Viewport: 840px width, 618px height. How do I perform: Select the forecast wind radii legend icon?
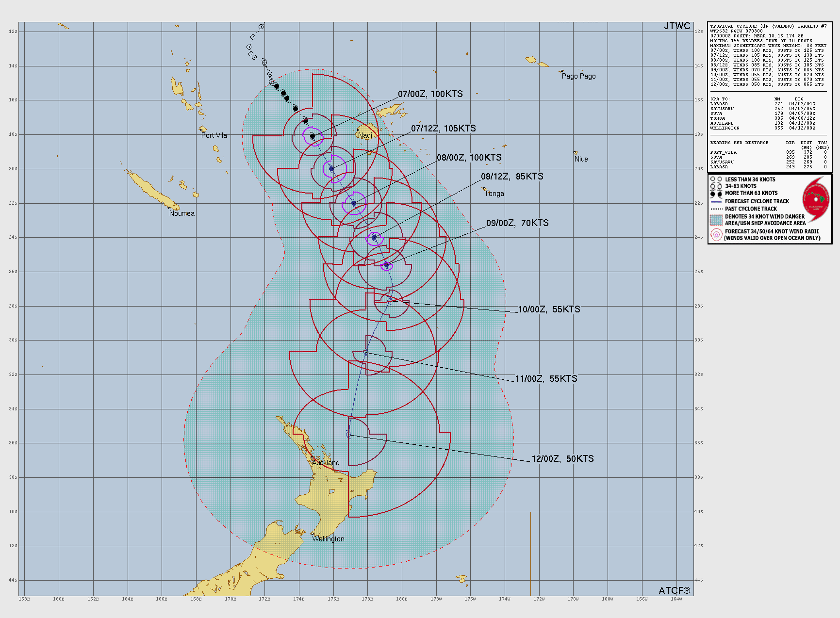coord(716,235)
